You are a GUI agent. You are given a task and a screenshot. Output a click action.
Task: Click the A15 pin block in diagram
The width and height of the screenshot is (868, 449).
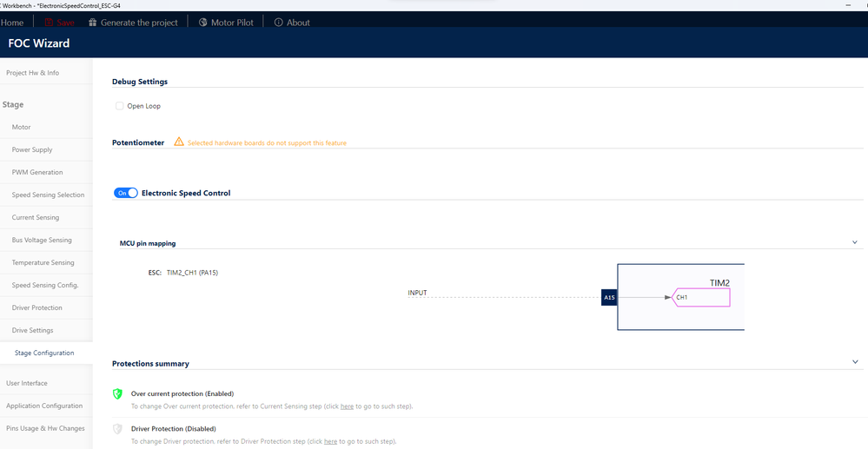click(609, 297)
